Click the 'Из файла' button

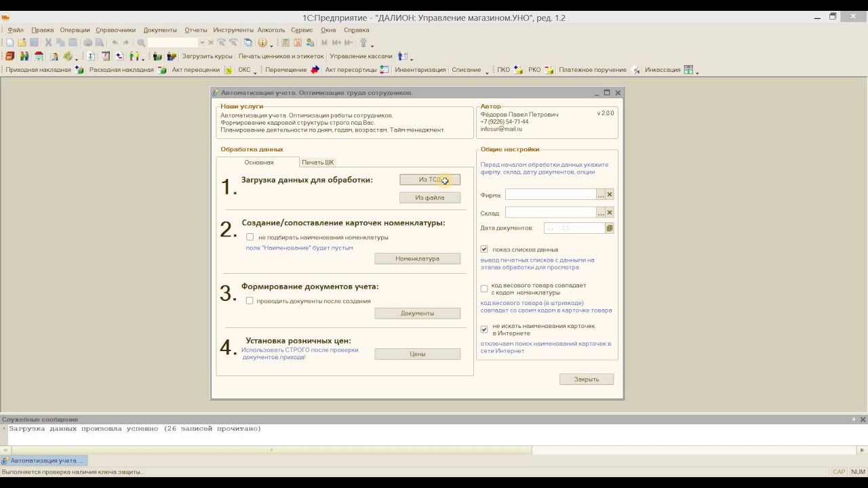tap(430, 198)
